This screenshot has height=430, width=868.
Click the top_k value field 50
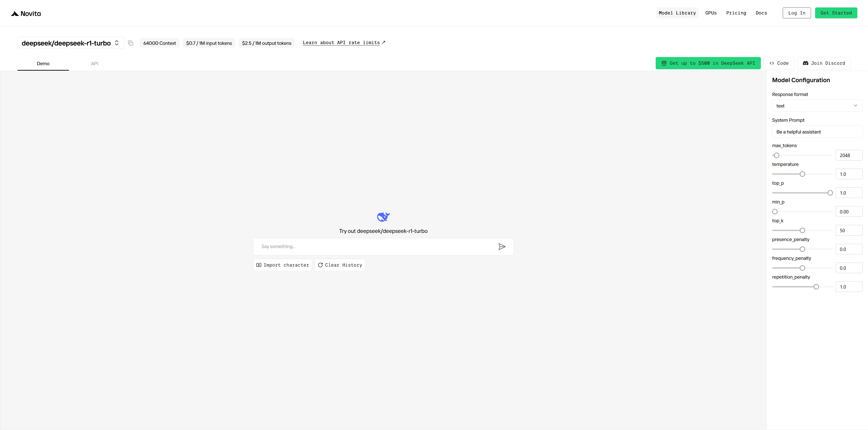pyautogui.click(x=849, y=231)
